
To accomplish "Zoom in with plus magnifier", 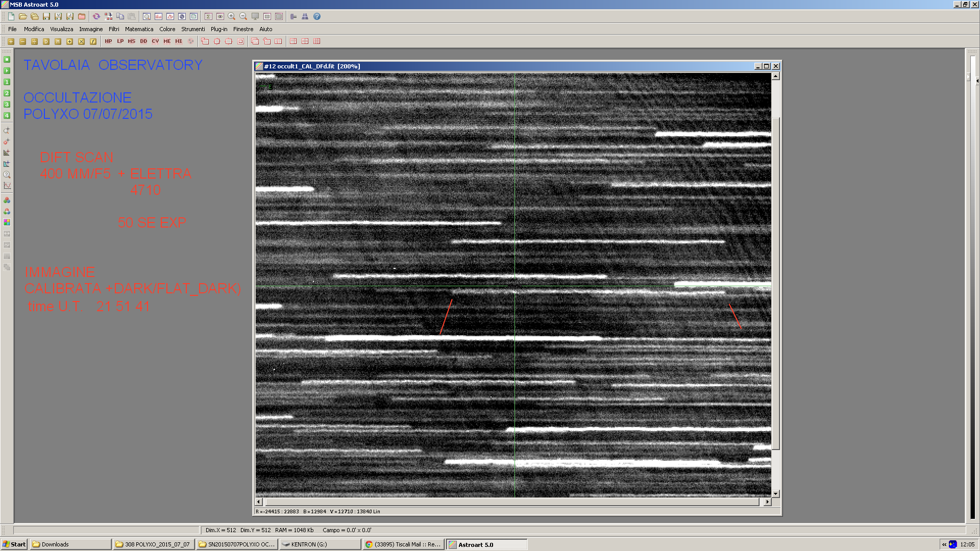I will tap(232, 16).
